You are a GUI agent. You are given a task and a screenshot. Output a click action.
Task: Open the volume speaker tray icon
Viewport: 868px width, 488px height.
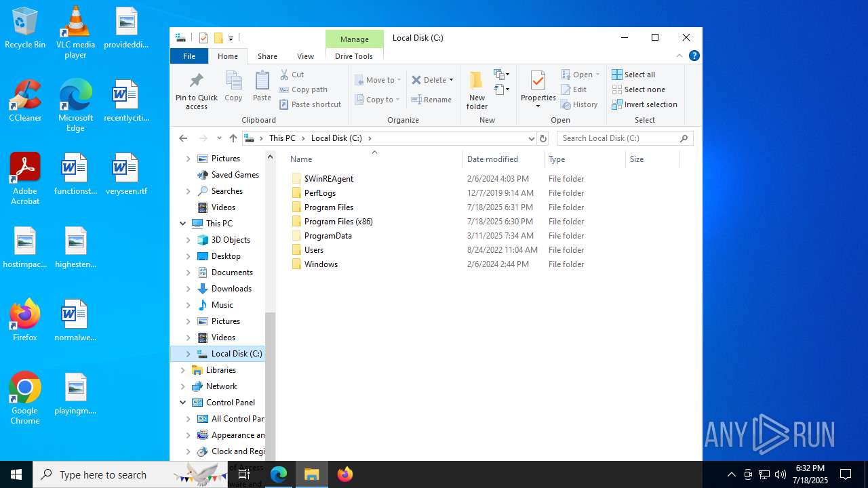pyautogui.click(x=781, y=474)
